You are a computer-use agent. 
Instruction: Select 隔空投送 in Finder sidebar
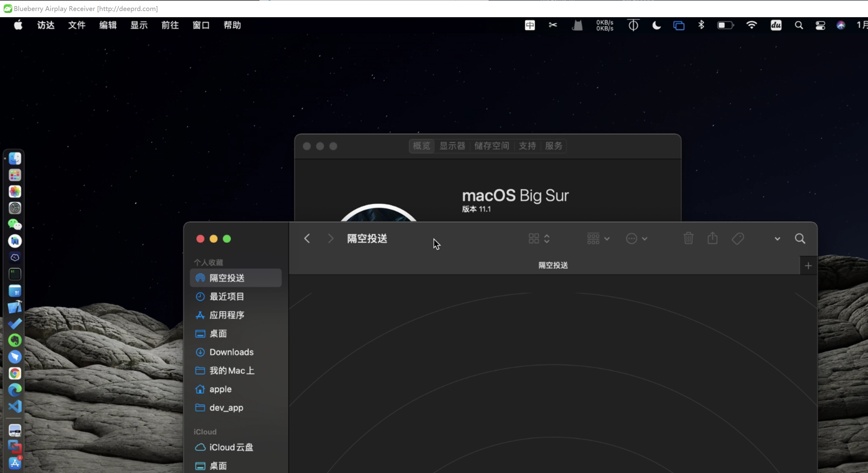click(236, 278)
